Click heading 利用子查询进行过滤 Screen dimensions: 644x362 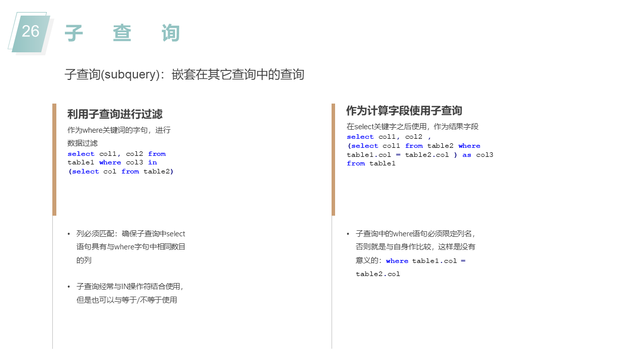pyautogui.click(x=115, y=114)
